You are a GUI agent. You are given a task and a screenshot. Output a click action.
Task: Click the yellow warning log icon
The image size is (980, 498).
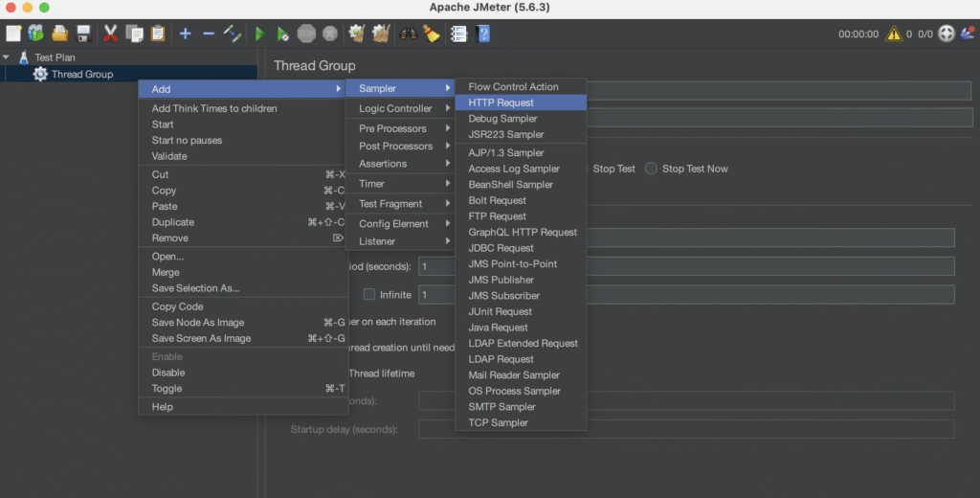click(893, 34)
